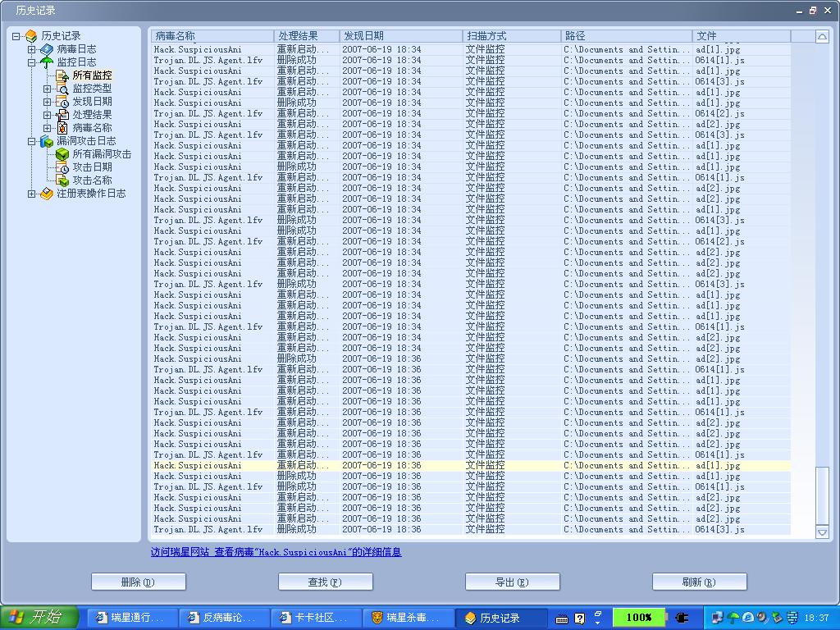The height and width of the screenshot is (630, 840).
Task: Select the 所有监控 tree icon
Action: [x=62, y=75]
